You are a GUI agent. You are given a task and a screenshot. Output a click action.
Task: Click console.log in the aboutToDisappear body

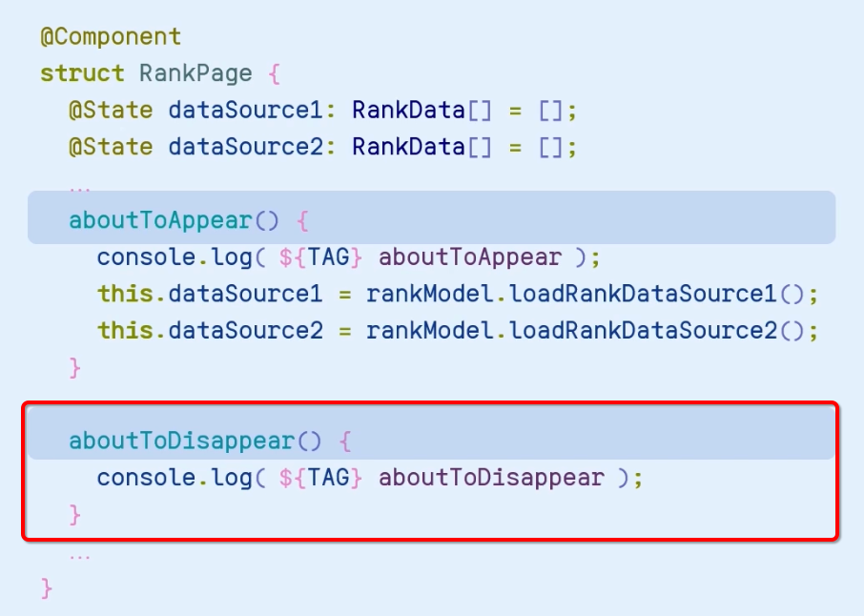tap(175, 478)
